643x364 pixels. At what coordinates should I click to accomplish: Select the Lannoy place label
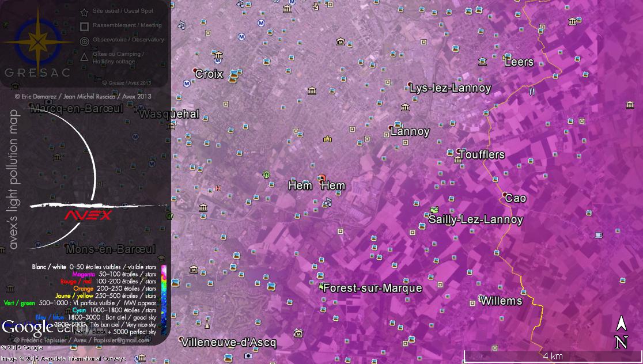click(x=410, y=131)
